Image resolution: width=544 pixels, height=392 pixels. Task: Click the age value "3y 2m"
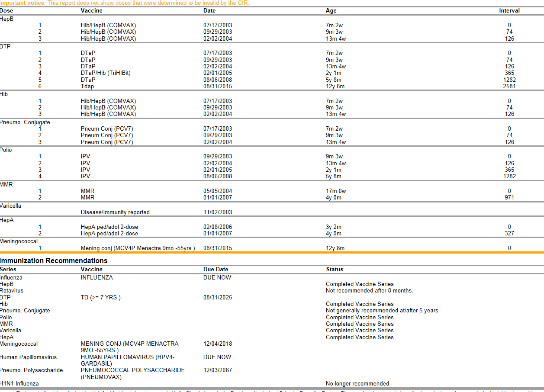334,227
